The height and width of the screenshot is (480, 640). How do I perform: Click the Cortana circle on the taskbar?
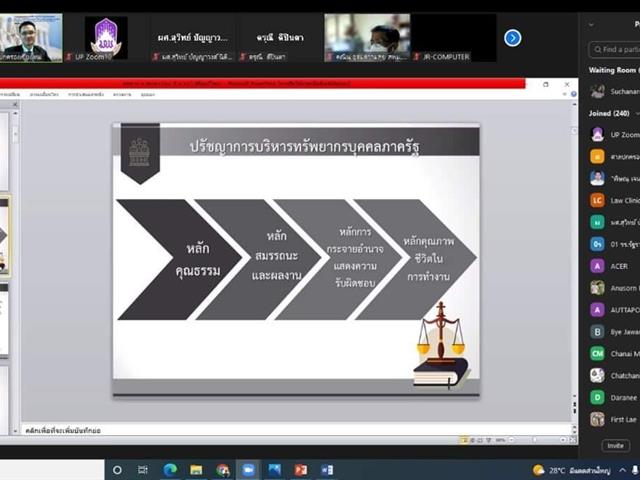tap(117, 470)
